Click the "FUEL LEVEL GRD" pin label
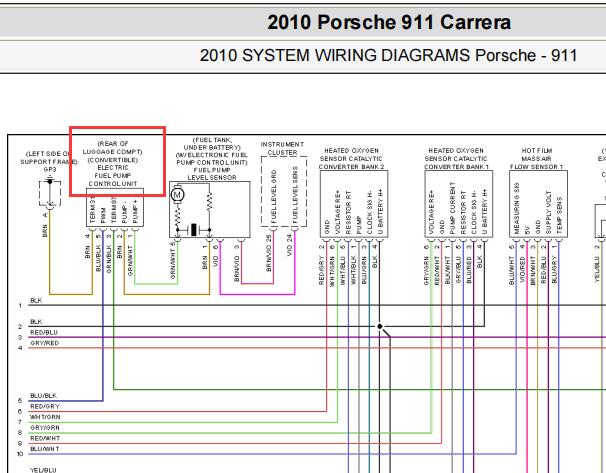Screen dimensions: 606x473 (x=274, y=196)
